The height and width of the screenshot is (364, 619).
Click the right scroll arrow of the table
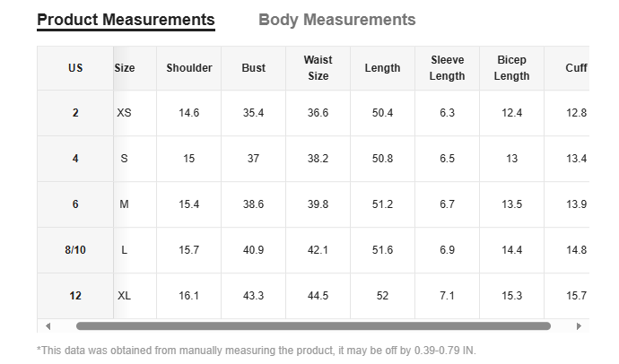tap(579, 326)
